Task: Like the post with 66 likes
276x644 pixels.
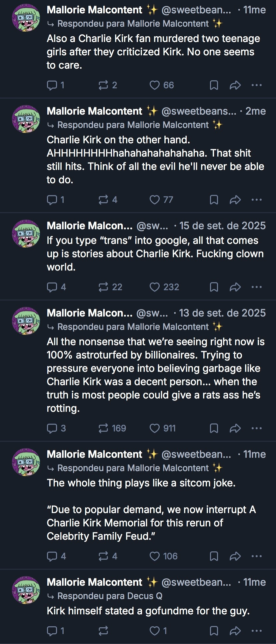Action: pyautogui.click(x=162, y=85)
